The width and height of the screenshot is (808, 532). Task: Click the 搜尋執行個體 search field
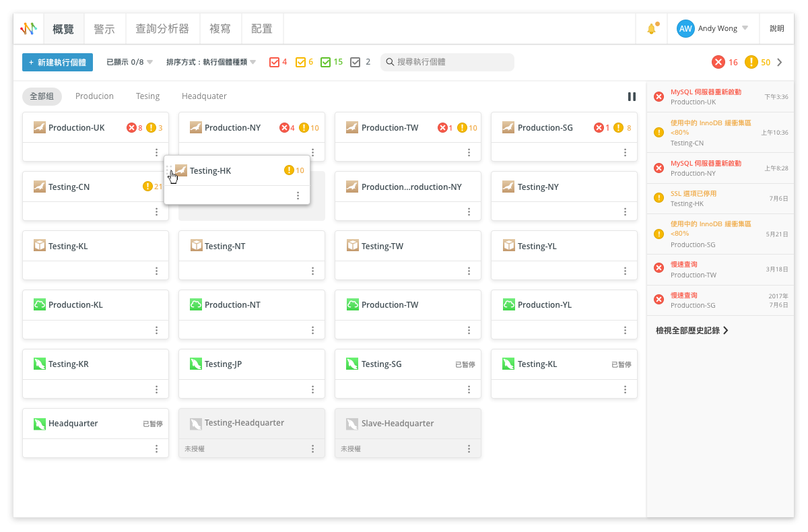[451, 62]
